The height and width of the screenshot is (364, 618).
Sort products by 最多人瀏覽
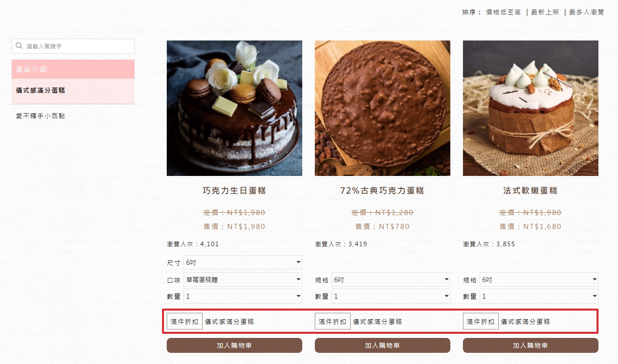(x=586, y=13)
